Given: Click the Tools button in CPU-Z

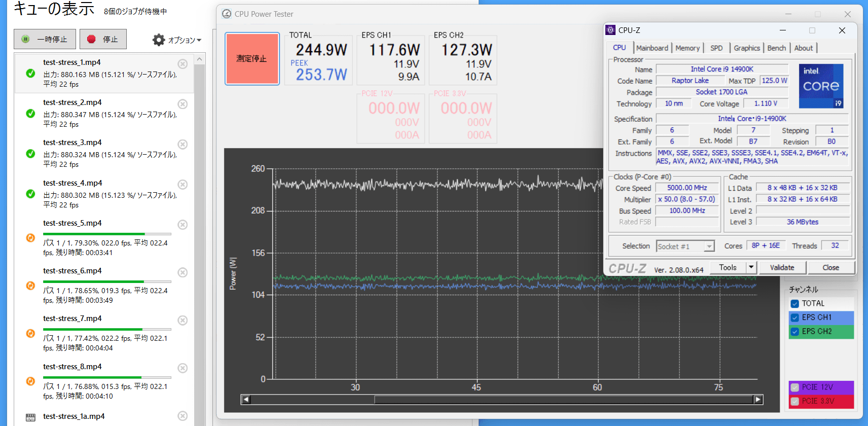Looking at the screenshot, I should click(x=728, y=267).
